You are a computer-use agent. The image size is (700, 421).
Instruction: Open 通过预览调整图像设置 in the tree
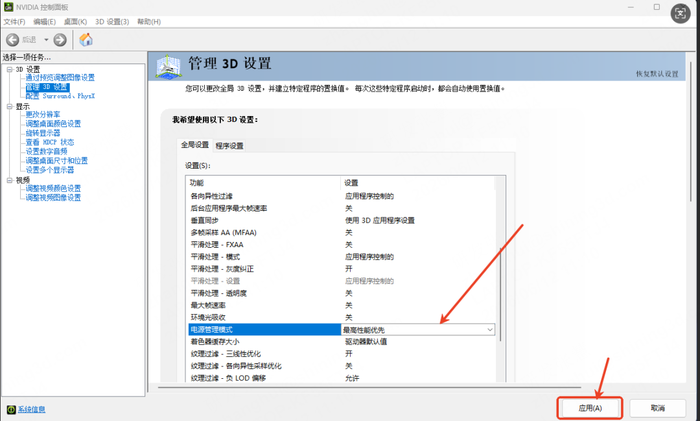(60, 78)
